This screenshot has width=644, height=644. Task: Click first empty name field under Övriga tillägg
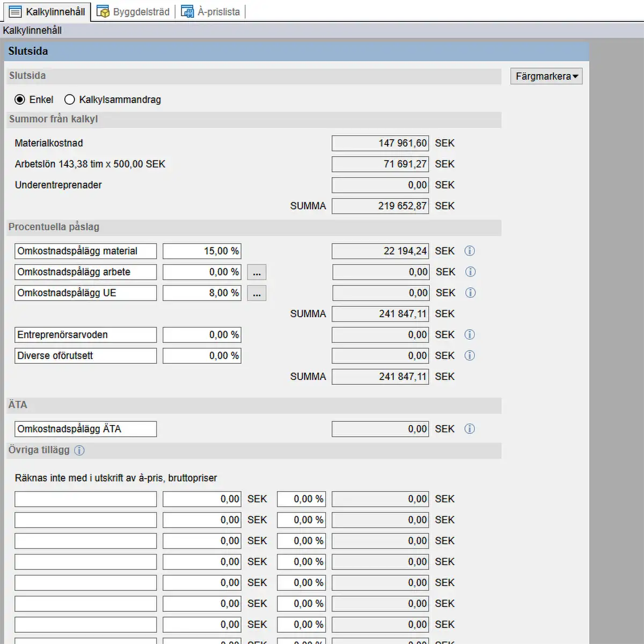point(85,499)
